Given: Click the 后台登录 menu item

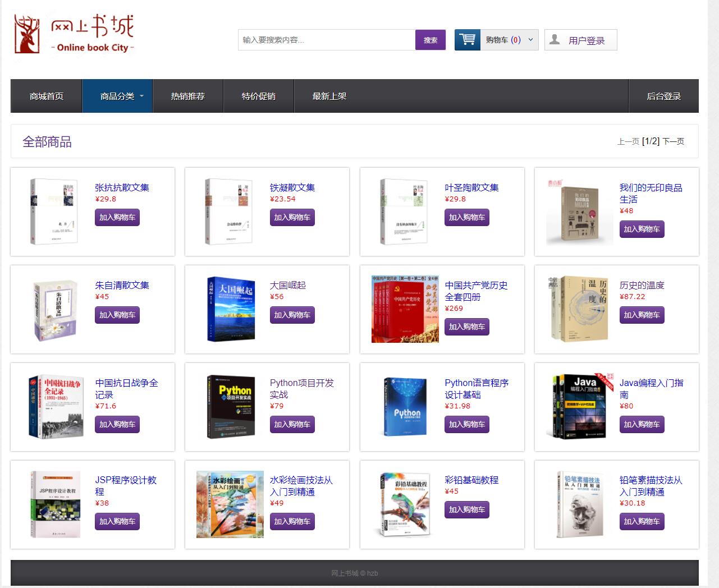Looking at the screenshot, I should (x=664, y=96).
